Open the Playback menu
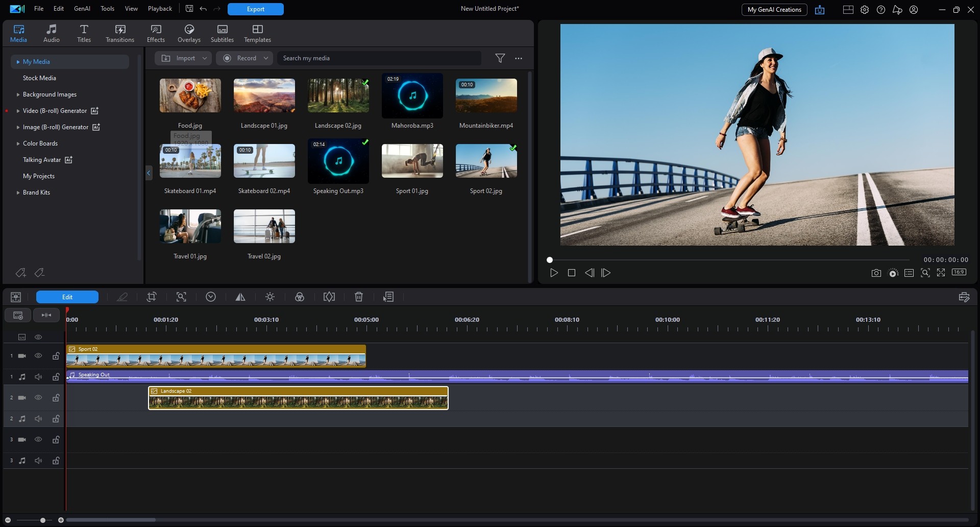The image size is (980, 527). 160,9
